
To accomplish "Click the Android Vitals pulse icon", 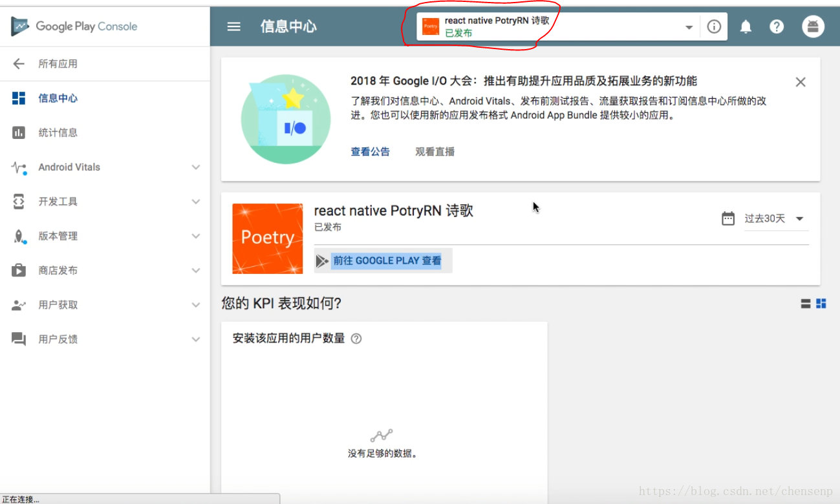I will pos(19,167).
